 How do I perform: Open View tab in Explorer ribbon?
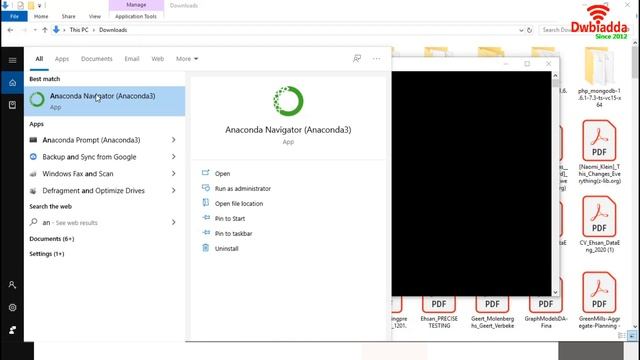click(x=95, y=16)
